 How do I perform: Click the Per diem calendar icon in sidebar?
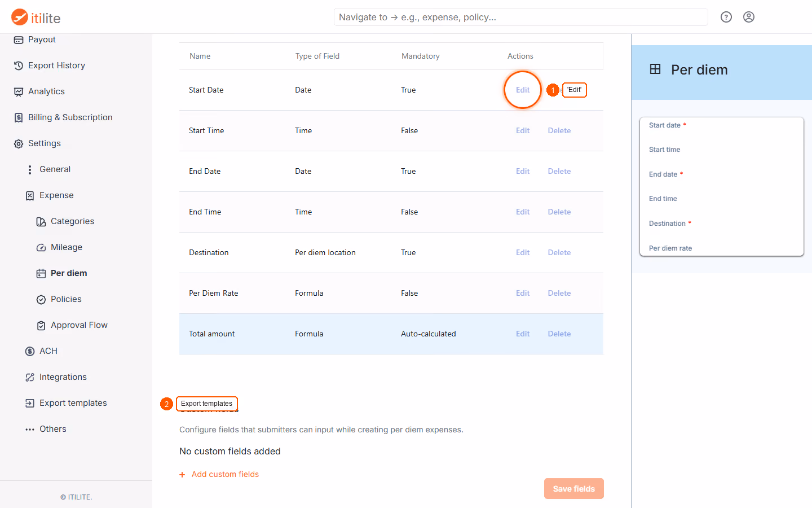[x=41, y=273]
